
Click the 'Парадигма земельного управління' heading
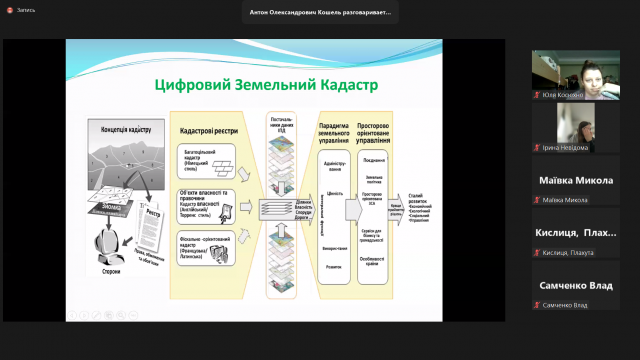click(x=333, y=133)
